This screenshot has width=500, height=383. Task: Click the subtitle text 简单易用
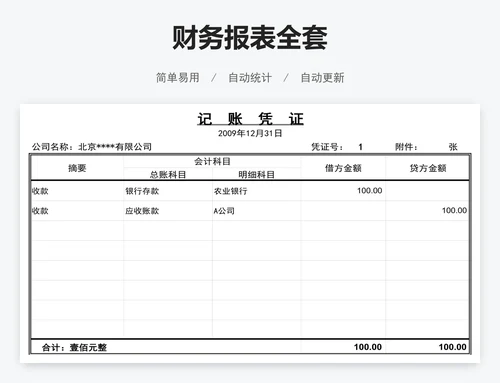178,78
